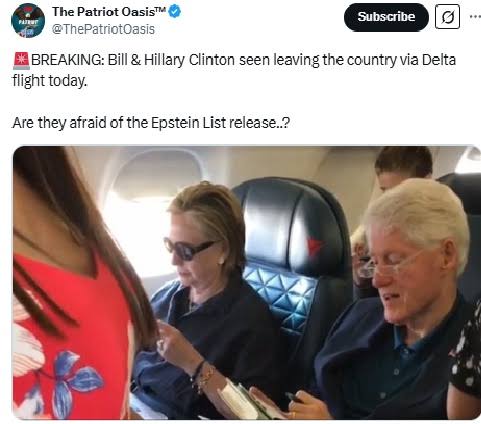Click the red Delta logo on seat
The width and height of the screenshot is (481, 424).
[x=314, y=247]
